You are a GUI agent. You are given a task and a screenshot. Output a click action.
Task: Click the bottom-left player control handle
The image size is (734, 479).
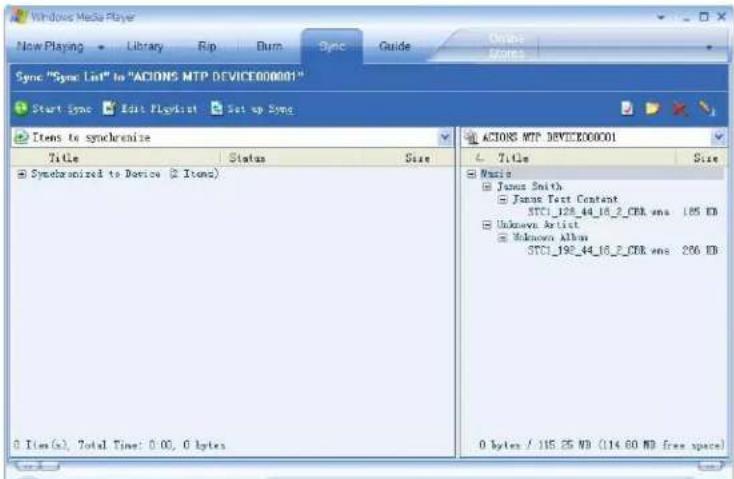coord(37,466)
